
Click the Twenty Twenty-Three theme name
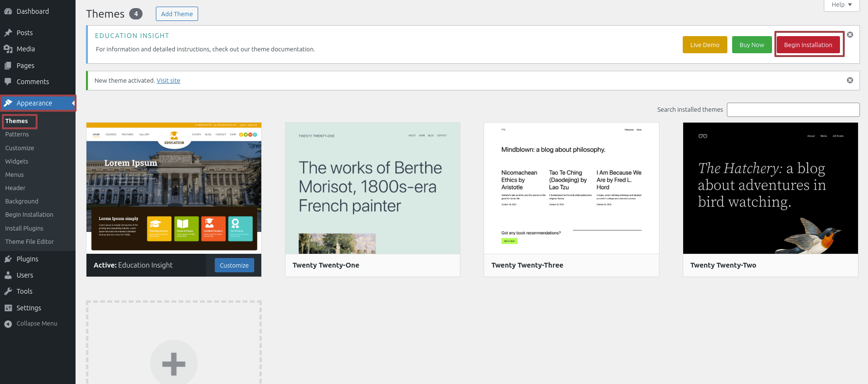527,265
